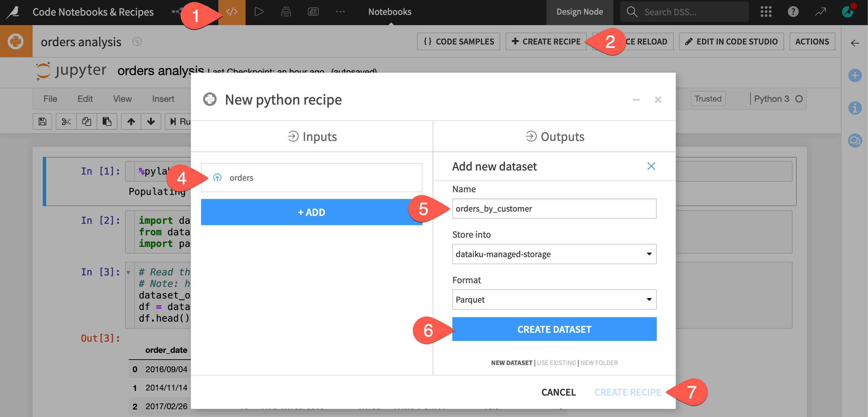Open the Dashboards icon in top navbar
This screenshot has height=417, width=868.
313,12
